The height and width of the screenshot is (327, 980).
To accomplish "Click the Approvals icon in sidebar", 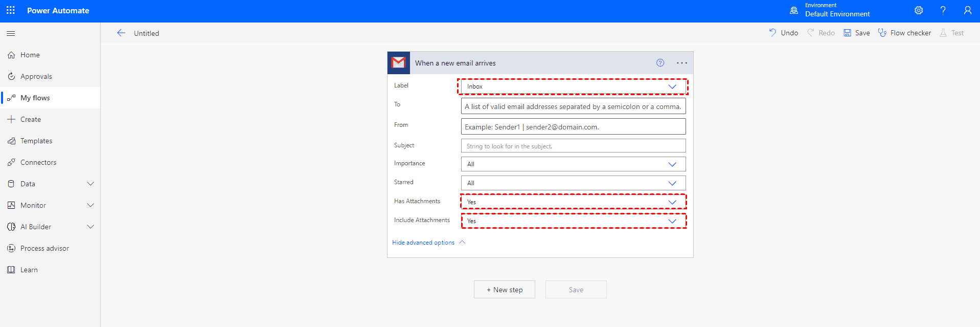I will 11,76.
